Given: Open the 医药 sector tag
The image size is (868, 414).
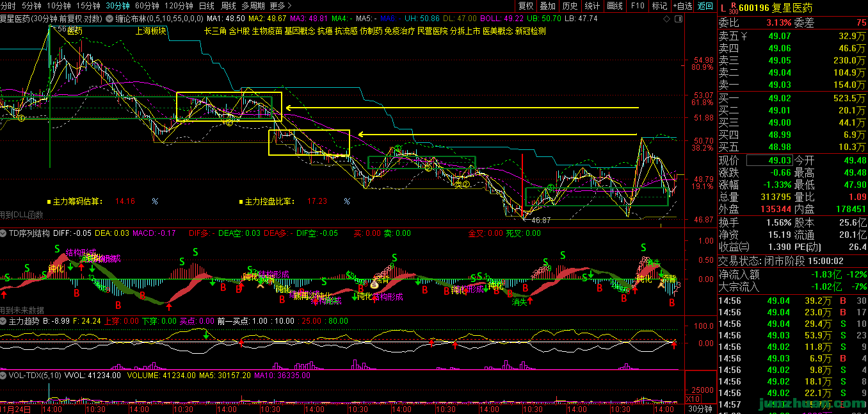Looking at the screenshot, I should pos(75,31).
